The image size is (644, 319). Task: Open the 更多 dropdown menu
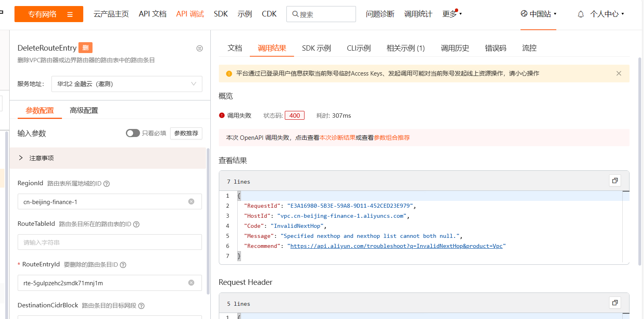452,14
